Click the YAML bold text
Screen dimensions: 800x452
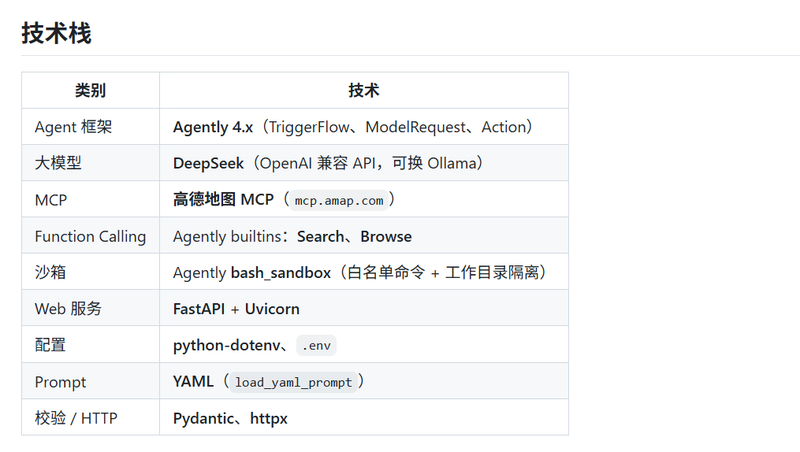click(193, 382)
